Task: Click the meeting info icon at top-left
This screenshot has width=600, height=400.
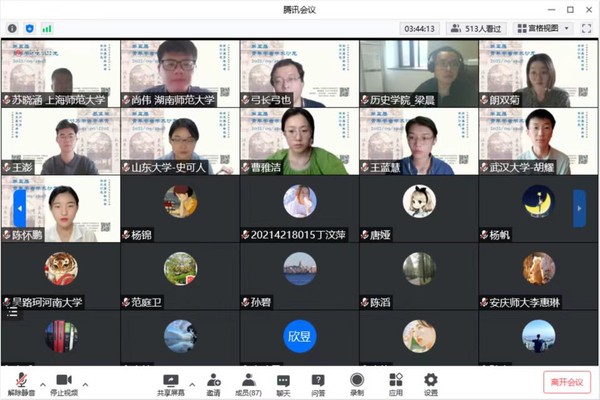Action: [x=12, y=29]
